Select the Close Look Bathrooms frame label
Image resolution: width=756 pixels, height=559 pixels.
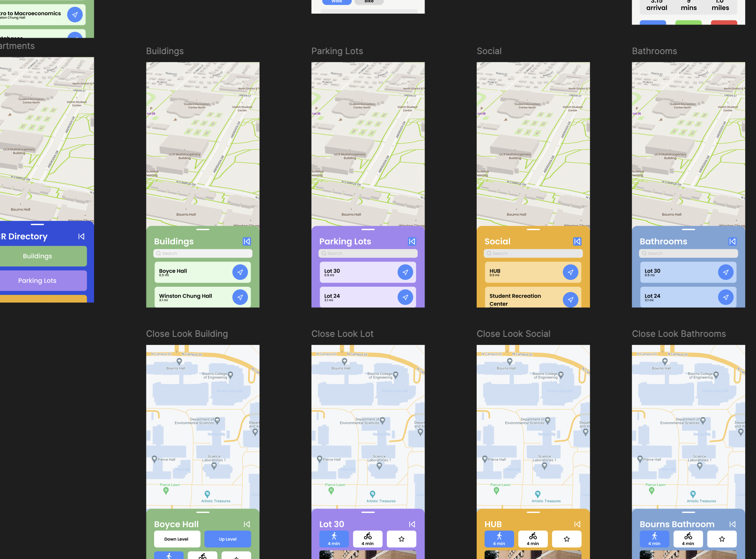click(x=679, y=334)
